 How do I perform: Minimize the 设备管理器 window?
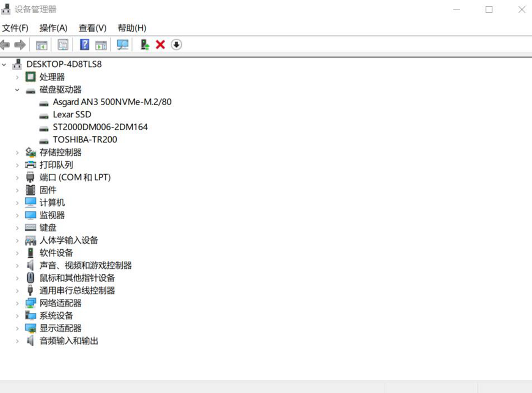[457, 10]
